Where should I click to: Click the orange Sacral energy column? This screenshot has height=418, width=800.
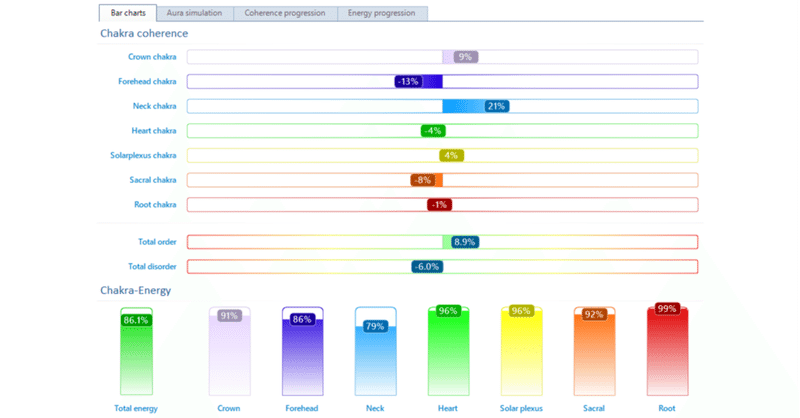pos(594,352)
